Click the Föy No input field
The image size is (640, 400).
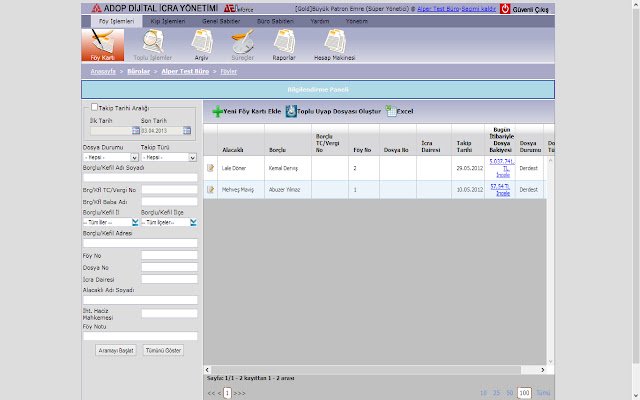tap(169, 256)
